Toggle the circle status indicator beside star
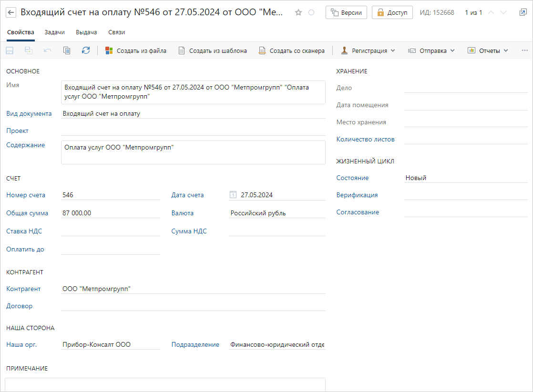This screenshot has width=533, height=392. (311, 13)
